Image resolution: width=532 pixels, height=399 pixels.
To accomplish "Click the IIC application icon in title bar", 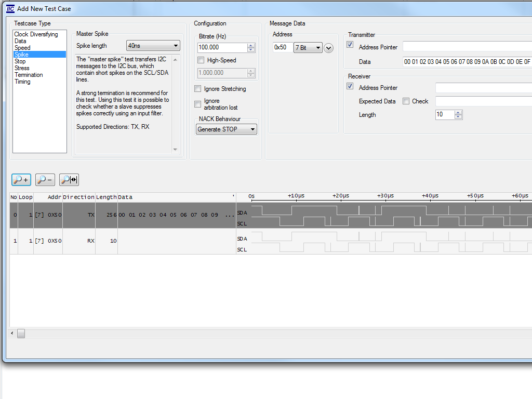I will pyautogui.click(x=10, y=8).
